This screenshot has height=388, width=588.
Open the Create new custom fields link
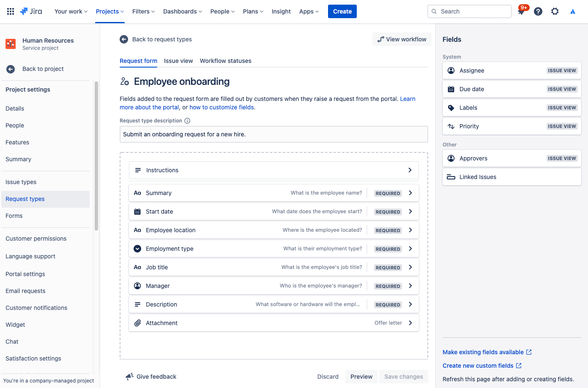click(479, 366)
